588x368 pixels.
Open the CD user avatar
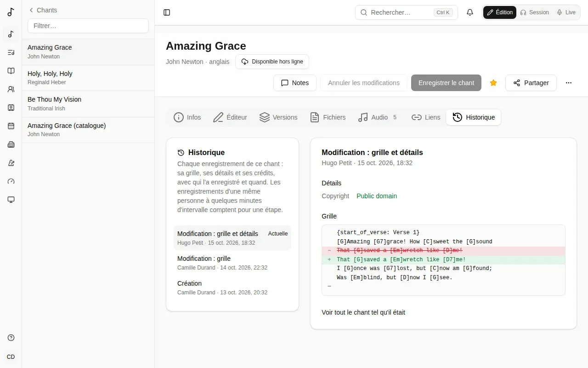pos(11,356)
